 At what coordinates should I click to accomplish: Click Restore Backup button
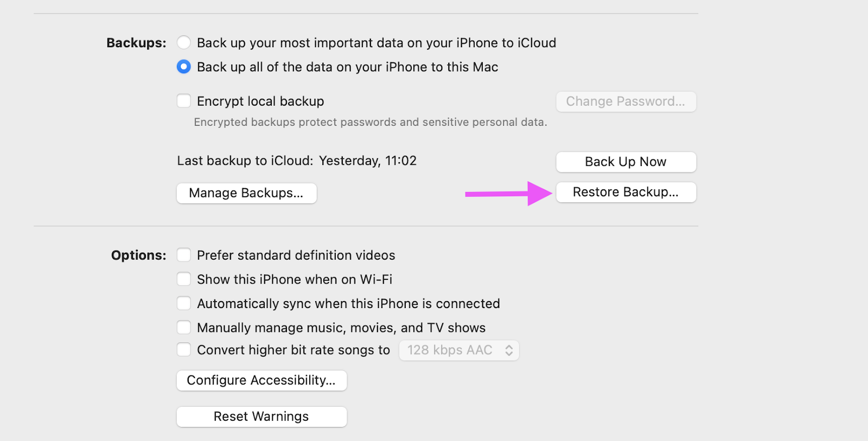626,192
